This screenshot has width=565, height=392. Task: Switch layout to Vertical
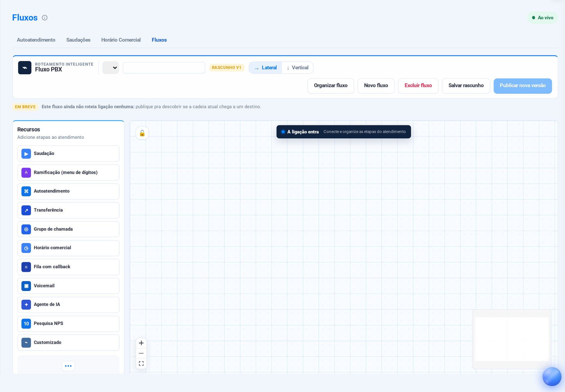297,68
